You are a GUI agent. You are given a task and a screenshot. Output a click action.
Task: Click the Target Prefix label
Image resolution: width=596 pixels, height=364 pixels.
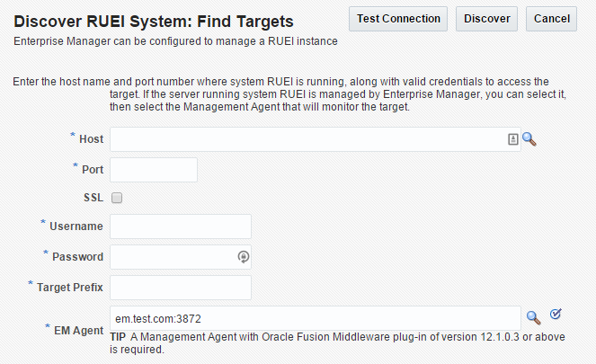tap(69, 288)
